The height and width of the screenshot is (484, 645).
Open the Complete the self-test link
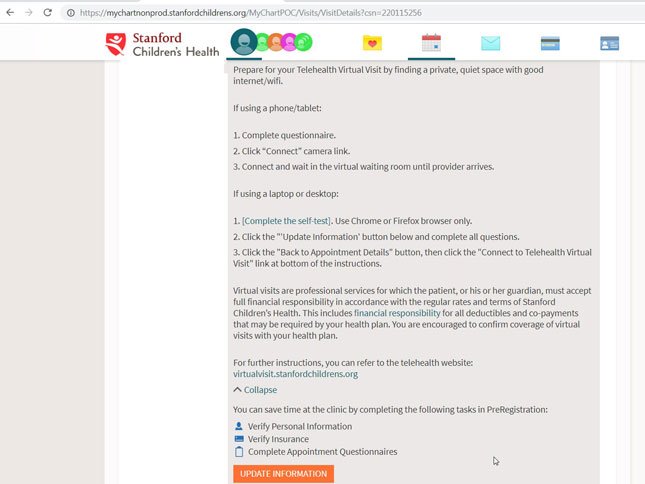(286, 221)
